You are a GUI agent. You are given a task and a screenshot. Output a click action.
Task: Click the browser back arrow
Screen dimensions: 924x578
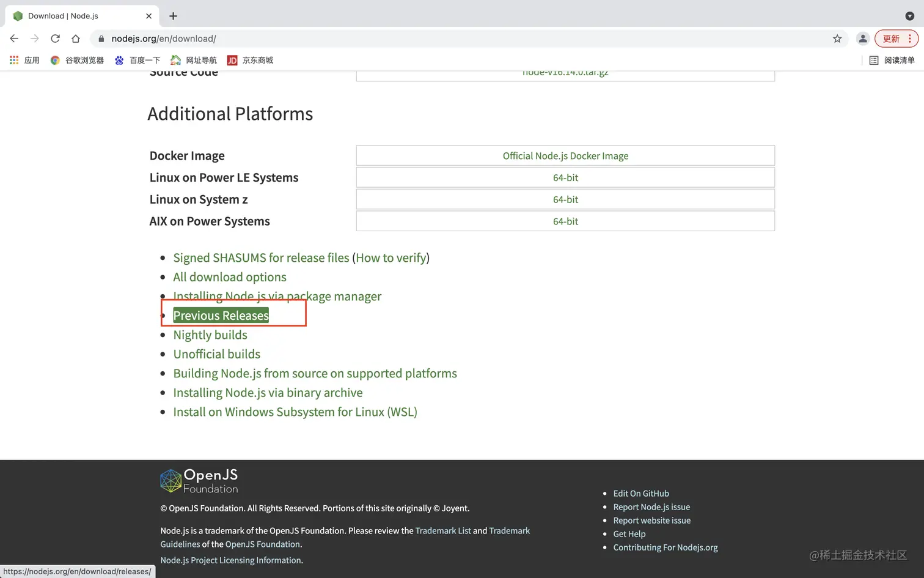coord(14,39)
